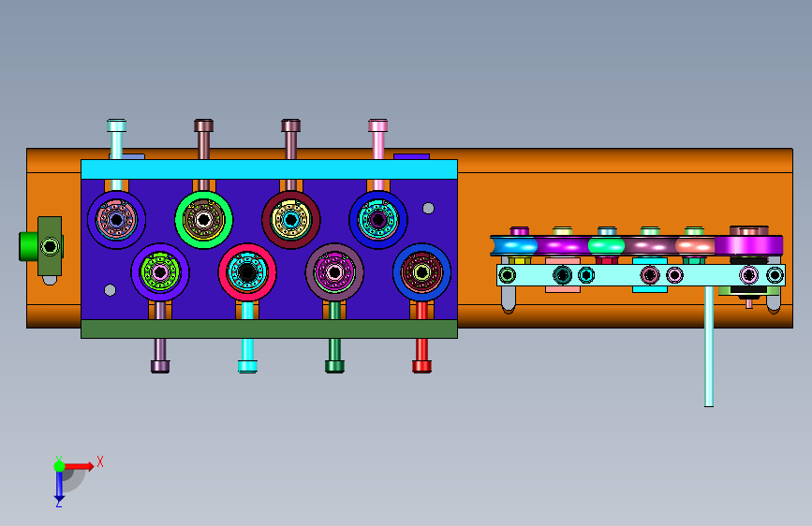This screenshot has width=812, height=526.
Task: Select the long light cyan vertical rod
Action: coord(709,346)
